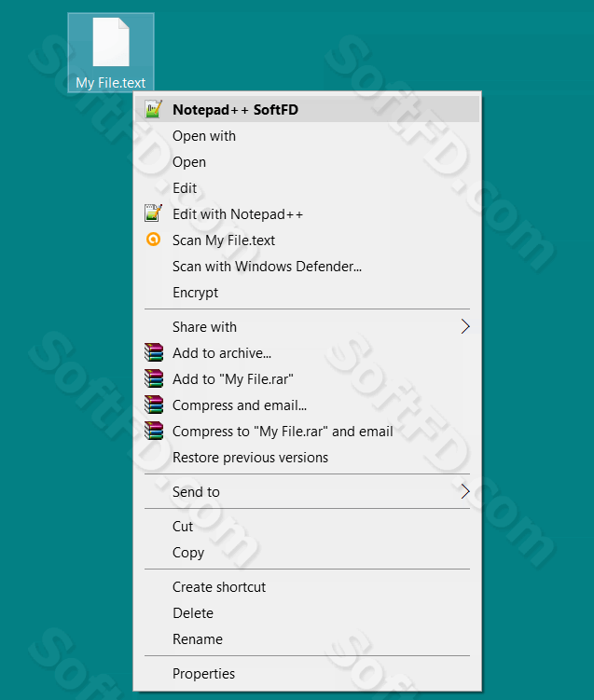Select Edit in the context menu
Image resolution: width=594 pixels, height=700 pixels.
coord(308,188)
